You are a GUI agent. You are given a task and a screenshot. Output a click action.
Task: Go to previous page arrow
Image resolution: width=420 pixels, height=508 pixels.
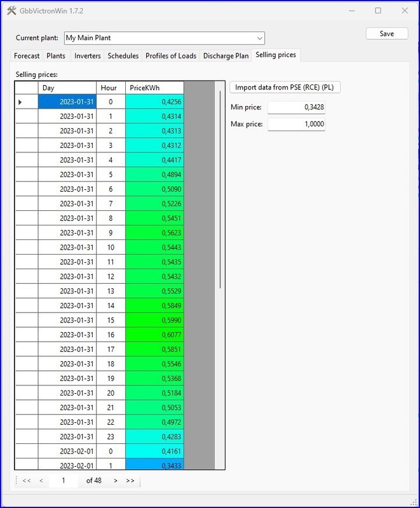point(41,481)
